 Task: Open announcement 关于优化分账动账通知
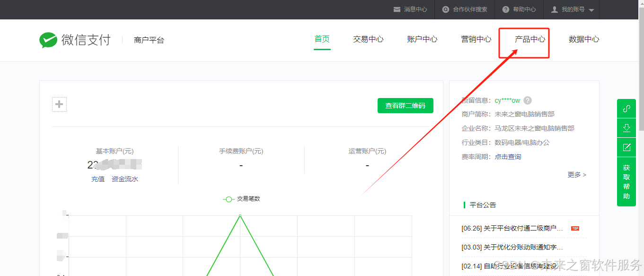click(512, 247)
